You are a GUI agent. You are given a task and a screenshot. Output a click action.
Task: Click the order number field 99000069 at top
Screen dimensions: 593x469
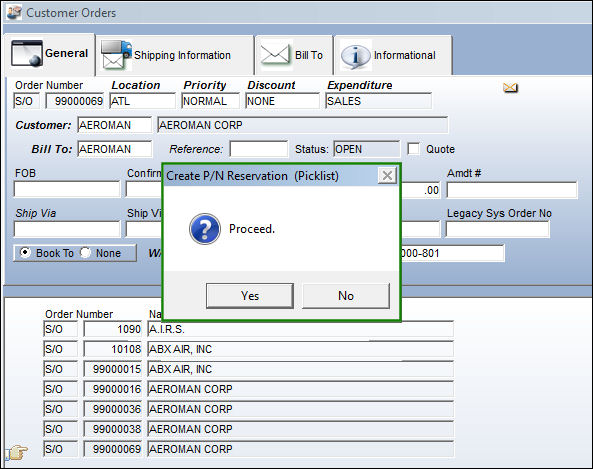[x=75, y=101]
